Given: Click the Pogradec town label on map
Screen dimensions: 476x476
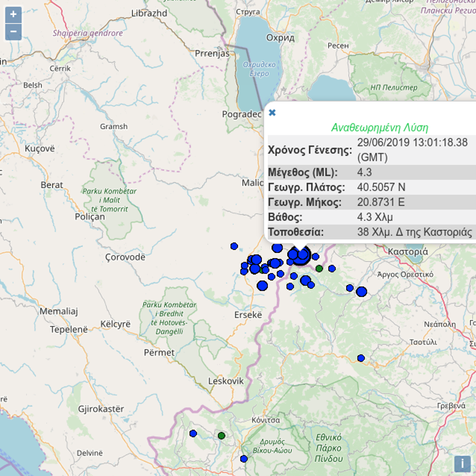Looking at the screenshot, I should (x=241, y=114).
